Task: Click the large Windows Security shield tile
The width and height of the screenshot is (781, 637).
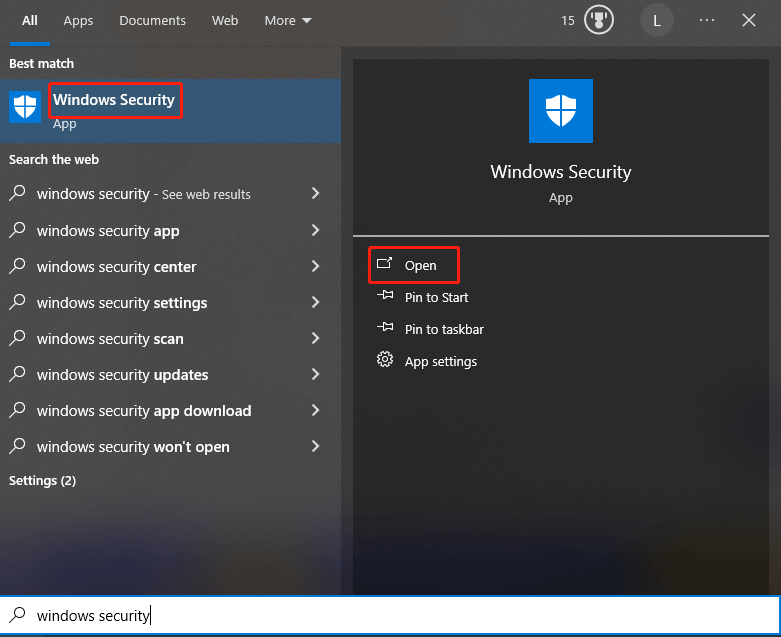Action: point(560,111)
